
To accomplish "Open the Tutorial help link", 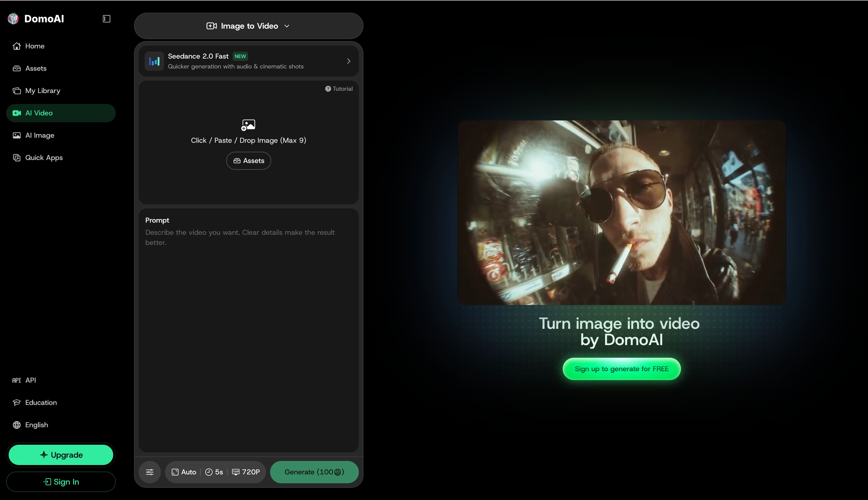I will coord(339,88).
